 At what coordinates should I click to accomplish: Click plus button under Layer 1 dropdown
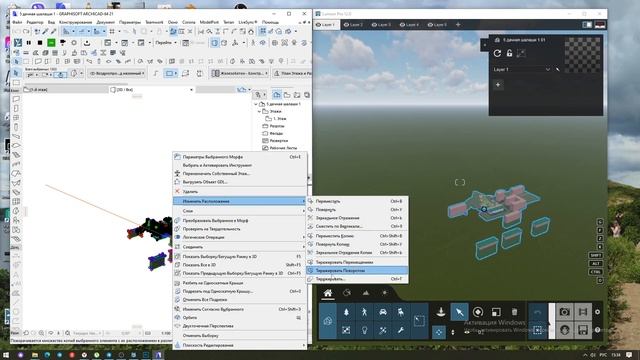[x=498, y=85]
